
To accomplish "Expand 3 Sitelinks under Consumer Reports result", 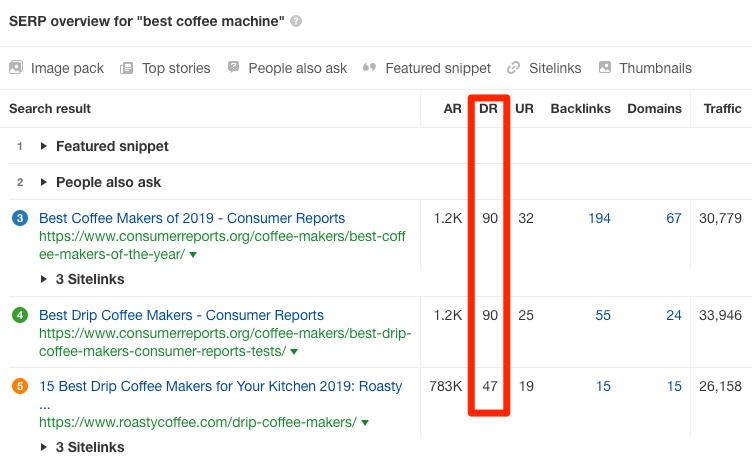I will (x=44, y=279).
